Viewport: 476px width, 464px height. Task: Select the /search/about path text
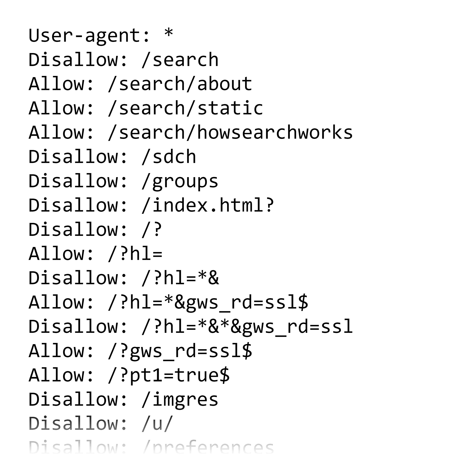pos(180,84)
